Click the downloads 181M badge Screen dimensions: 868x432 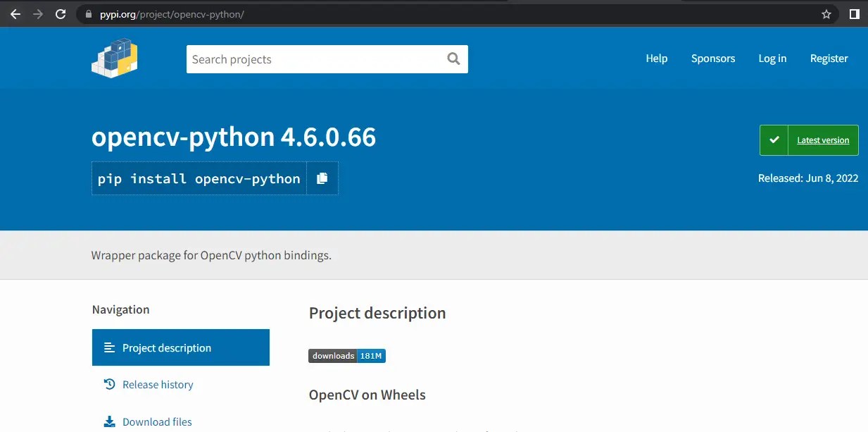click(x=346, y=355)
